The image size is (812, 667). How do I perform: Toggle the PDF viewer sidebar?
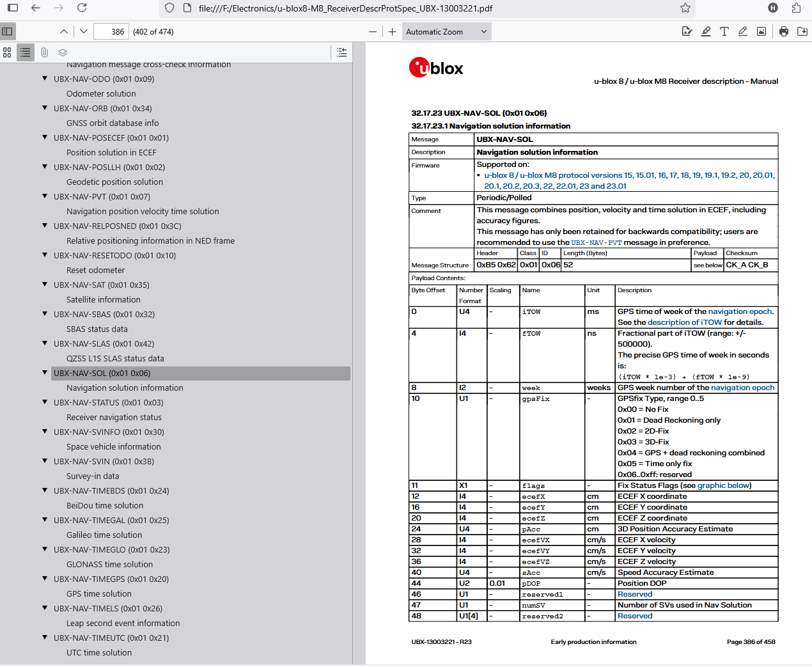(8, 31)
